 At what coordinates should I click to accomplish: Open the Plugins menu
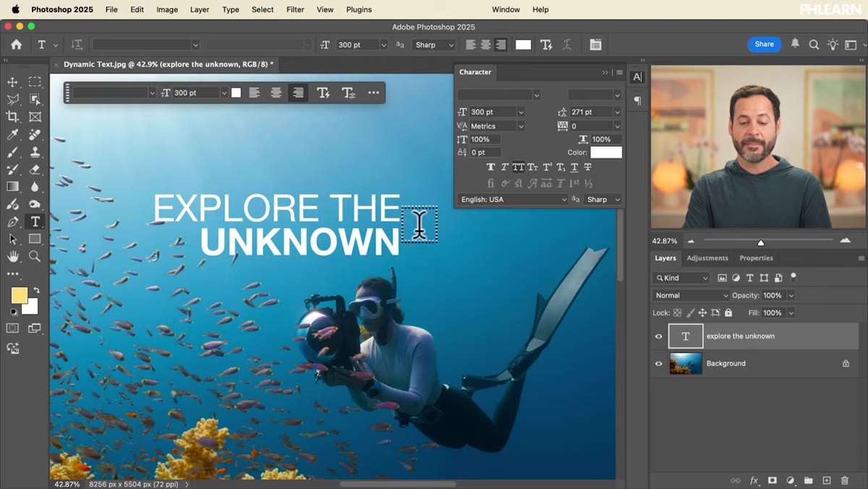pyautogui.click(x=359, y=9)
